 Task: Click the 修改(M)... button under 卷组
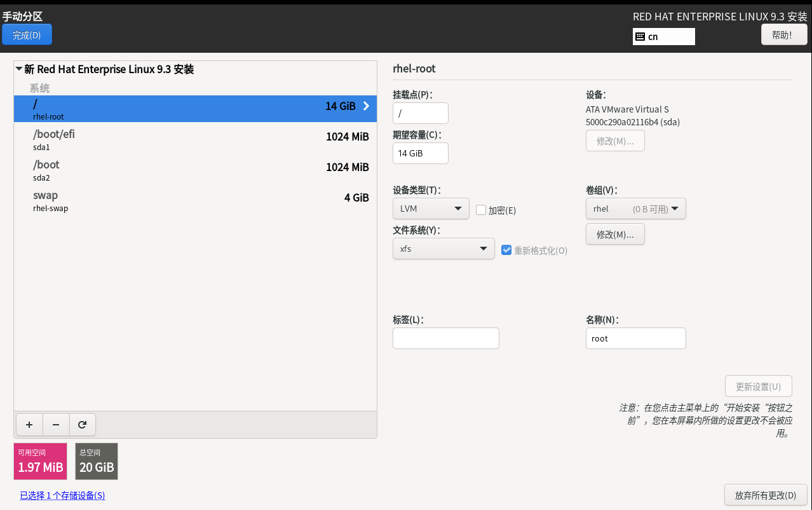click(x=615, y=234)
